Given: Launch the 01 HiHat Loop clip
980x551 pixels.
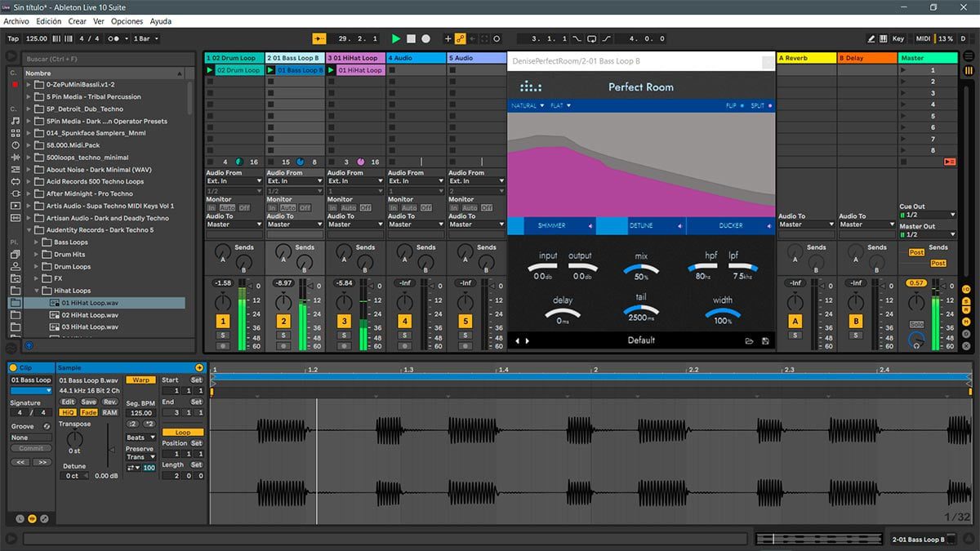Looking at the screenshot, I should 332,70.
